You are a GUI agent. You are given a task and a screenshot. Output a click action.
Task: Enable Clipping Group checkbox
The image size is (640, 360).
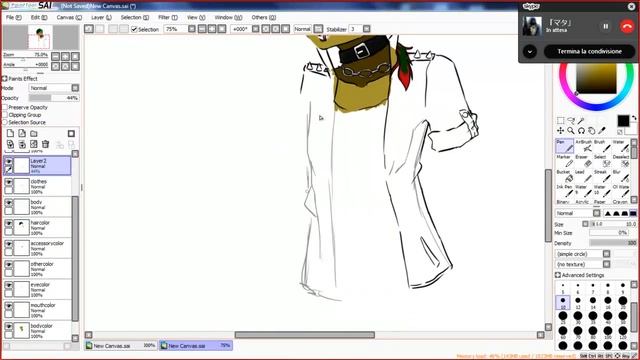5,115
